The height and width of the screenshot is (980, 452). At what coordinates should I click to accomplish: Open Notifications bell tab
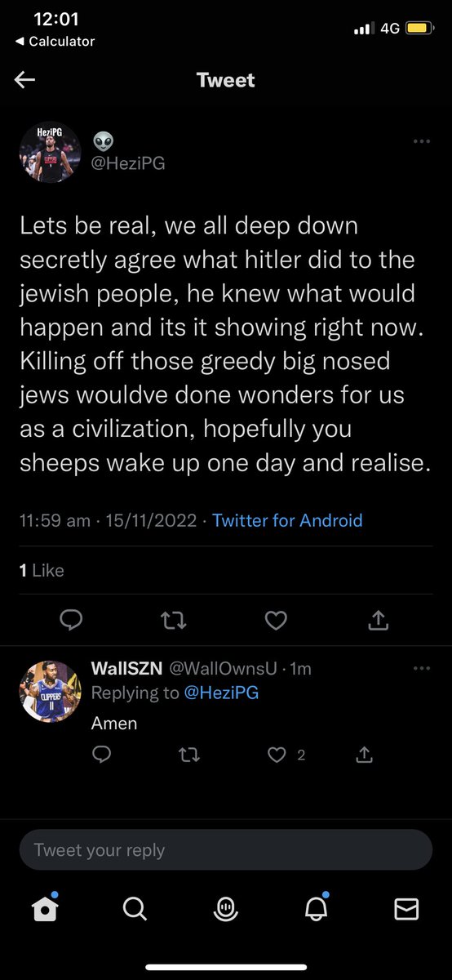pos(316,908)
